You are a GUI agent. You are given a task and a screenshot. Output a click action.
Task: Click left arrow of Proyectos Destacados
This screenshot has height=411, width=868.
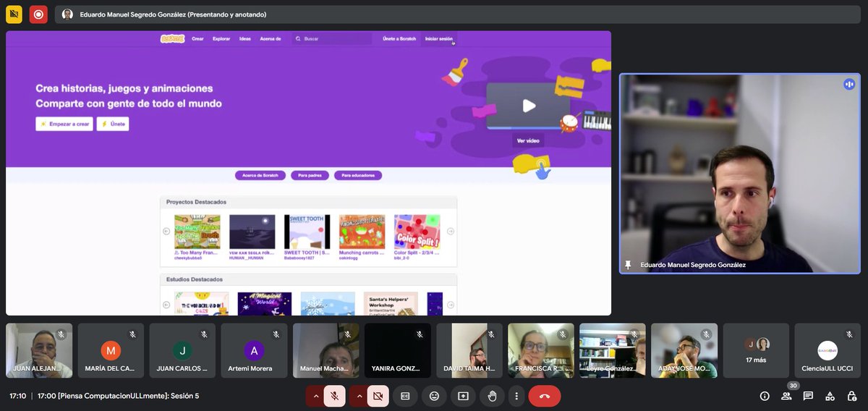point(166,232)
